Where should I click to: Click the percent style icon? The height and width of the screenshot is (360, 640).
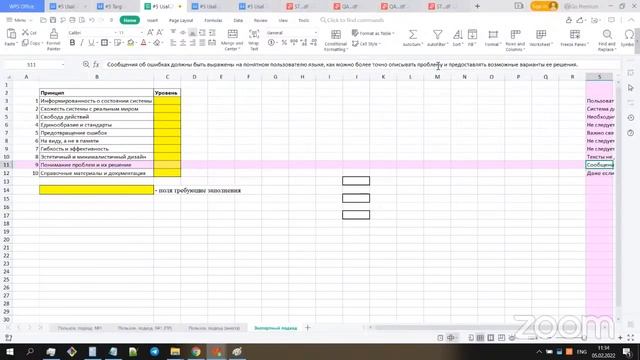284,42
